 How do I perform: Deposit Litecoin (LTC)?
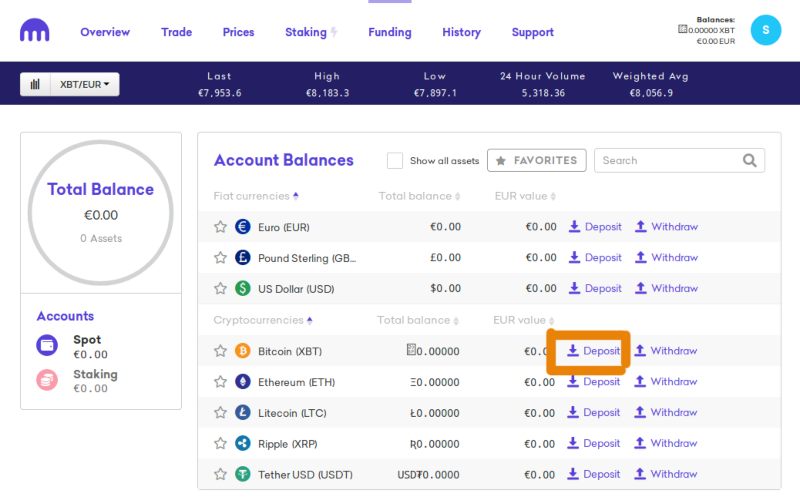pos(594,412)
